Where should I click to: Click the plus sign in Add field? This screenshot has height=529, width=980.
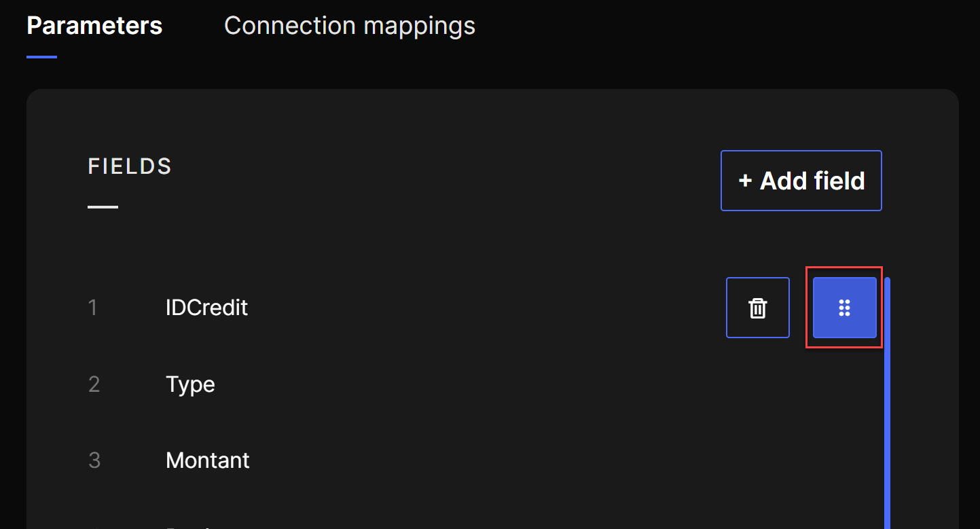click(745, 181)
